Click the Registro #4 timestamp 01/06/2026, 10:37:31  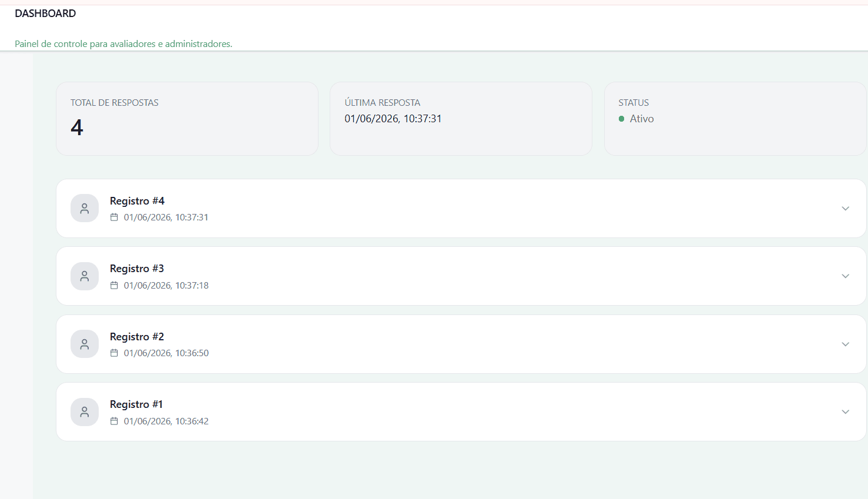[x=166, y=217]
